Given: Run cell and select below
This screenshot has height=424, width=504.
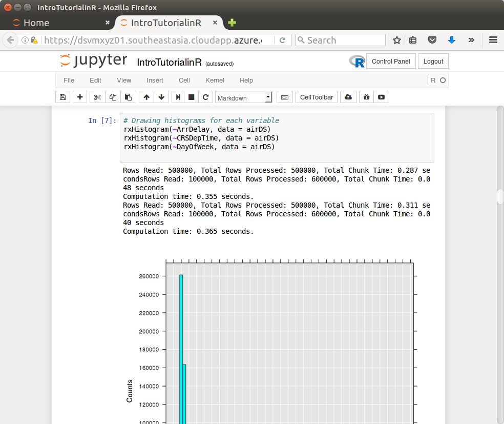Looking at the screenshot, I should pos(178,97).
